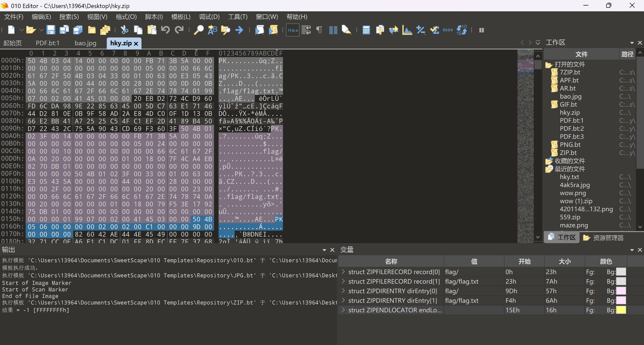Screen dimensions: 644x345
Task: Click the 名称 column header
Action: point(391,261)
